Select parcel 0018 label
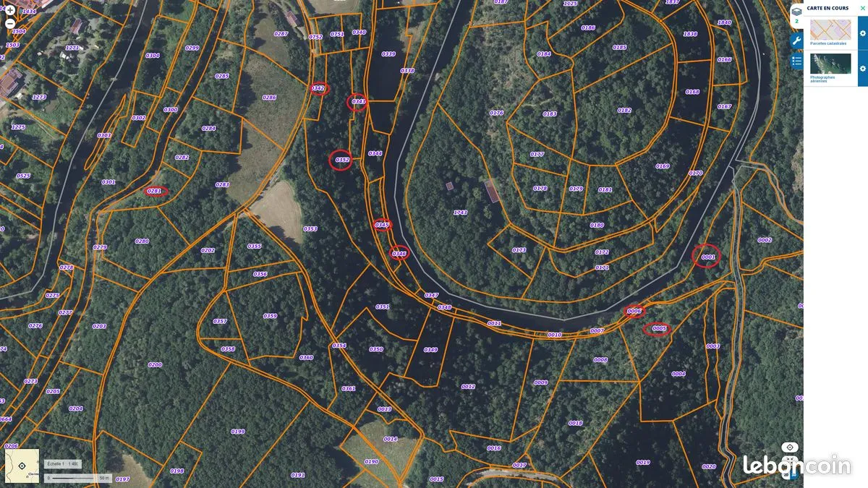Viewport: 868px width, 488px height. (x=576, y=423)
